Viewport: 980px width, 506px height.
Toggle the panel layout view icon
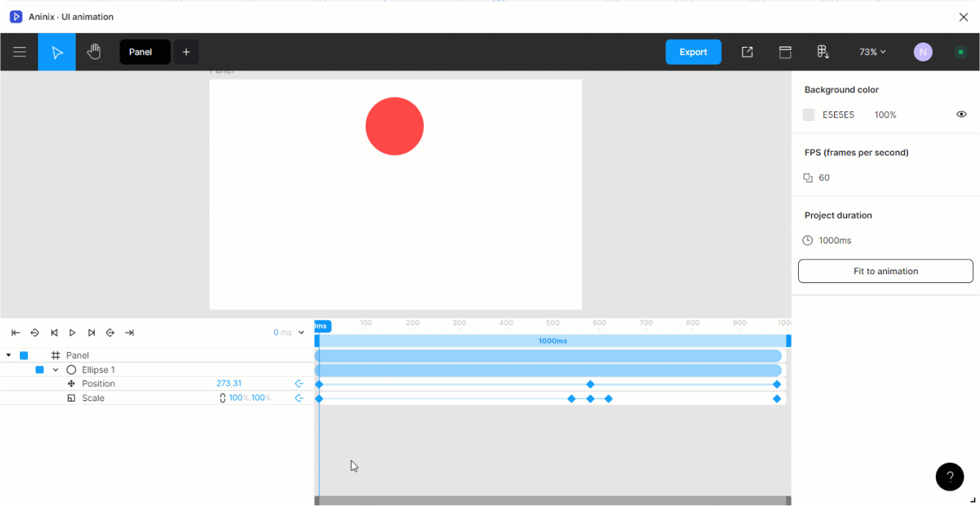click(785, 51)
